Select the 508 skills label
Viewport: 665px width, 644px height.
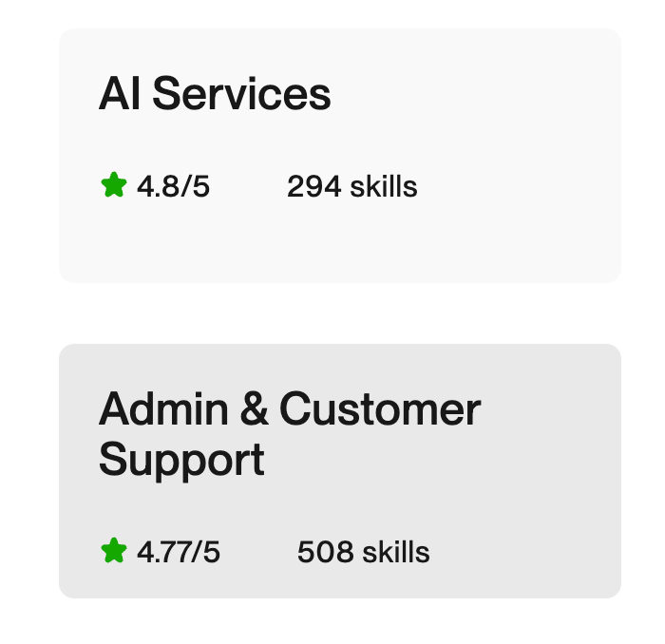tap(363, 552)
